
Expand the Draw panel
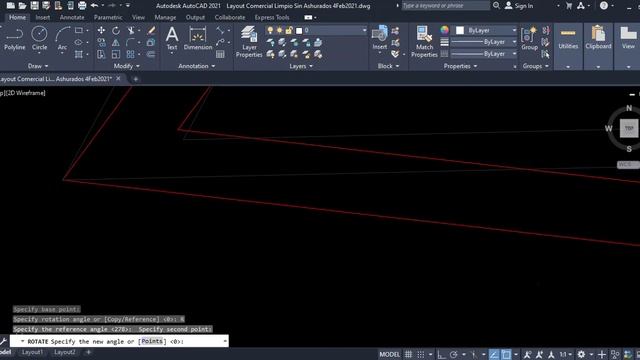[38, 66]
